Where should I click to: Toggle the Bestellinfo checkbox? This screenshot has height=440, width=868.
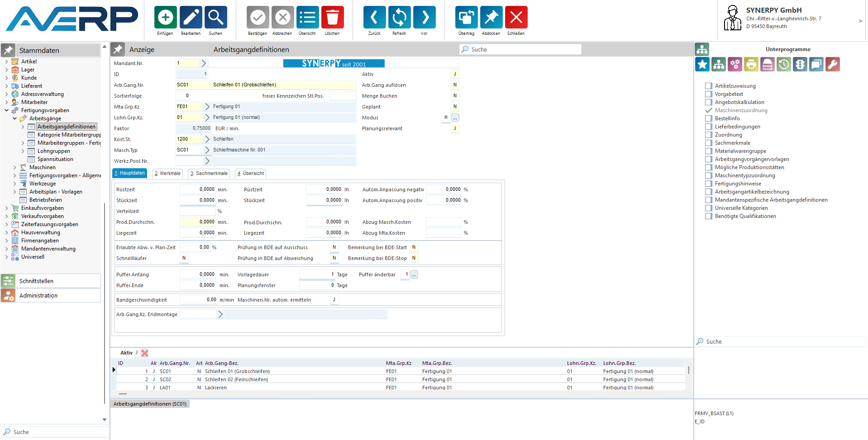pyautogui.click(x=709, y=118)
